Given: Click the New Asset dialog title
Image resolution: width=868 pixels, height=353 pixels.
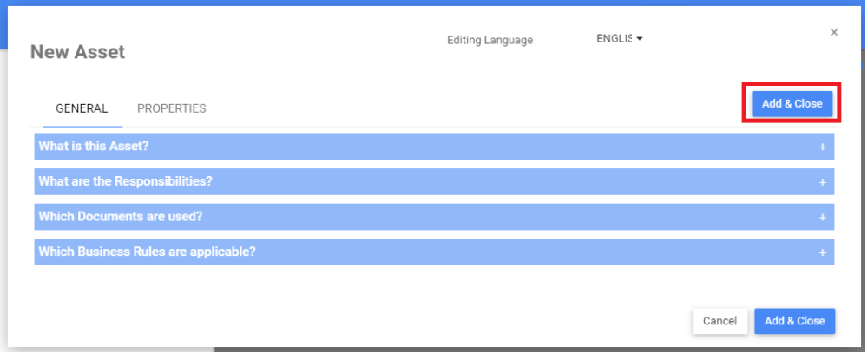Looking at the screenshot, I should 78,52.
